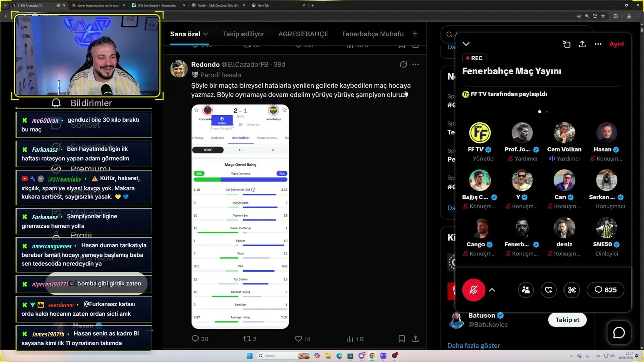Add a new timeline tab with plus icon

pos(415,34)
